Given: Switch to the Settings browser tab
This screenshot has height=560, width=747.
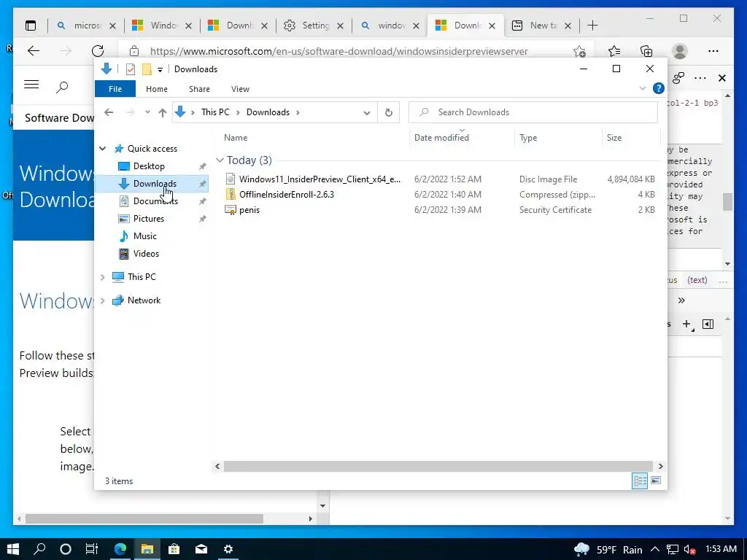Looking at the screenshot, I should pyautogui.click(x=314, y=26).
